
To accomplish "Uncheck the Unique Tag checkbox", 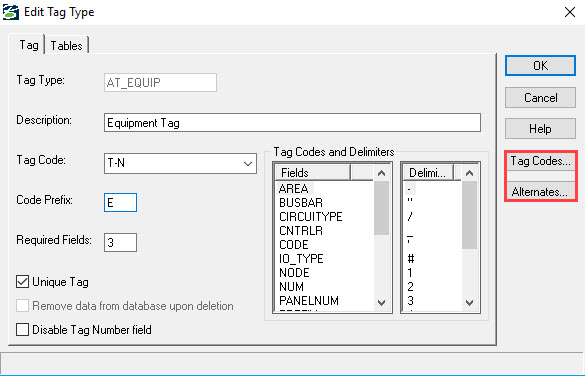I will tap(22, 282).
